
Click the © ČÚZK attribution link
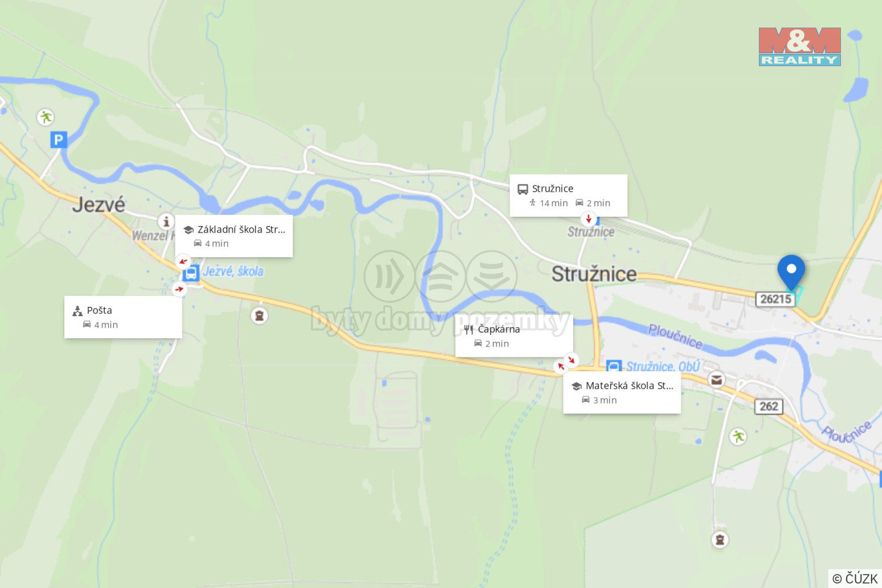tap(855, 578)
